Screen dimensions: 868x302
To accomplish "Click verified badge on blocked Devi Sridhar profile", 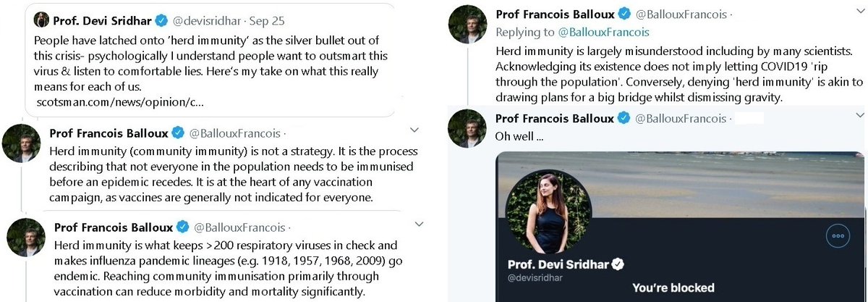I will pyautogui.click(x=619, y=264).
